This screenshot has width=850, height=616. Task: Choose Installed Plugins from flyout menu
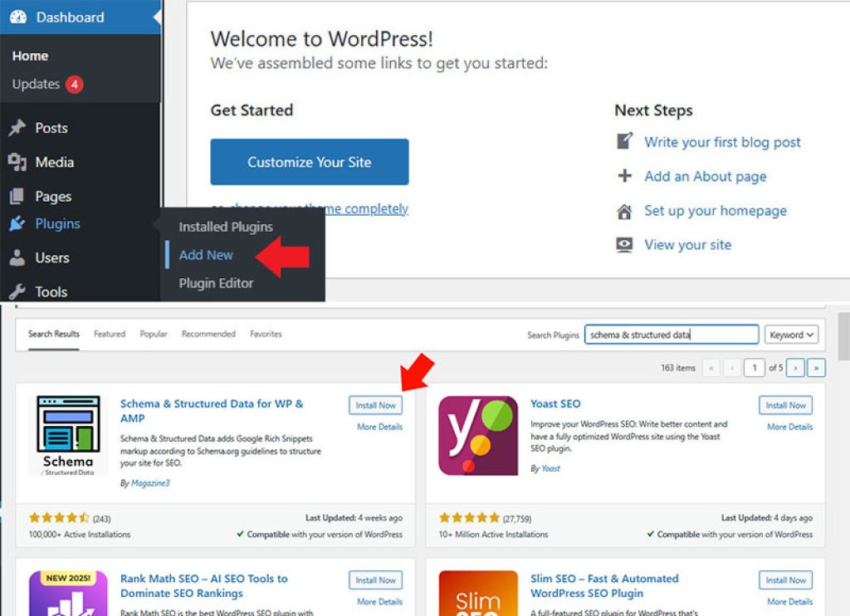point(226,227)
